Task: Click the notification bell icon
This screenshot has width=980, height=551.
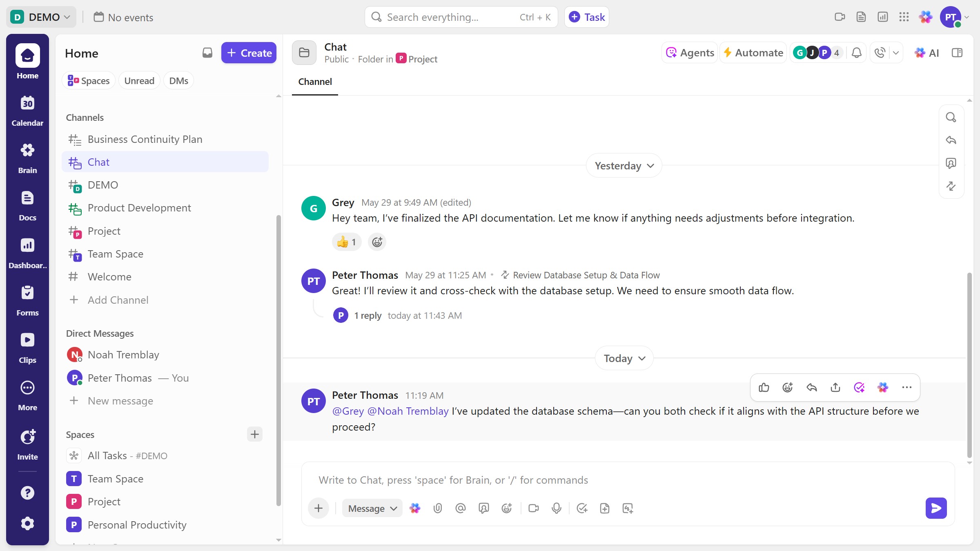Action: (857, 53)
